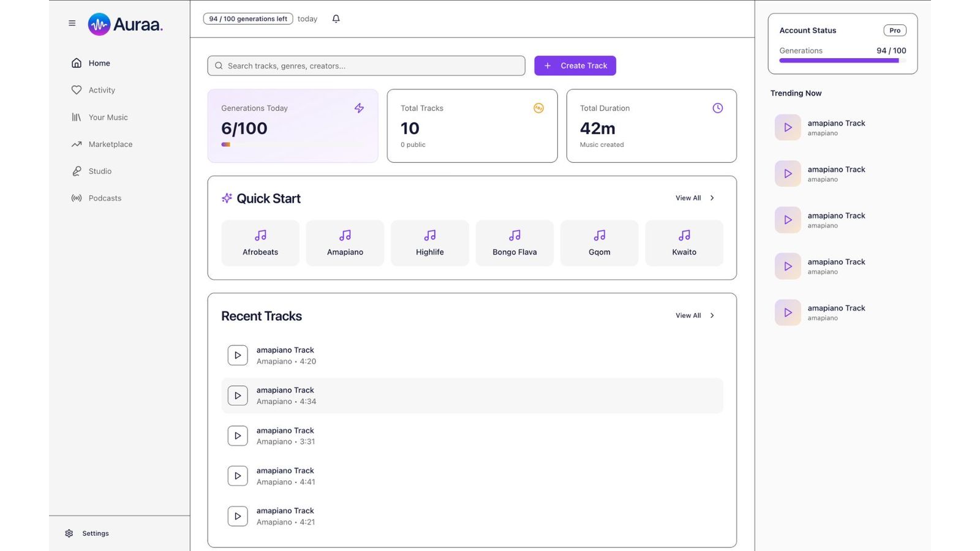The width and height of the screenshot is (980, 551).
Task: Click the Pro badge in Account Status
Action: click(x=894, y=31)
